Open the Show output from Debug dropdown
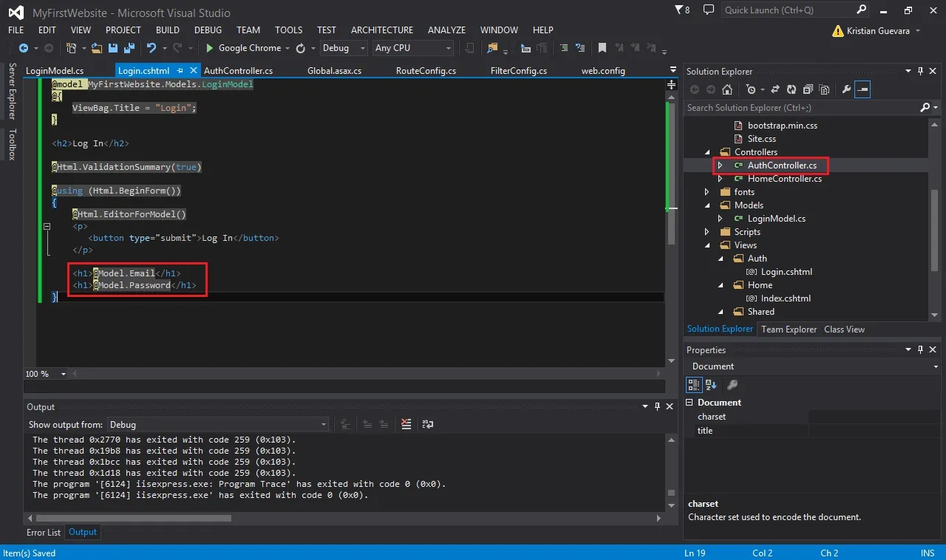This screenshot has height=560, width=946. (x=218, y=425)
